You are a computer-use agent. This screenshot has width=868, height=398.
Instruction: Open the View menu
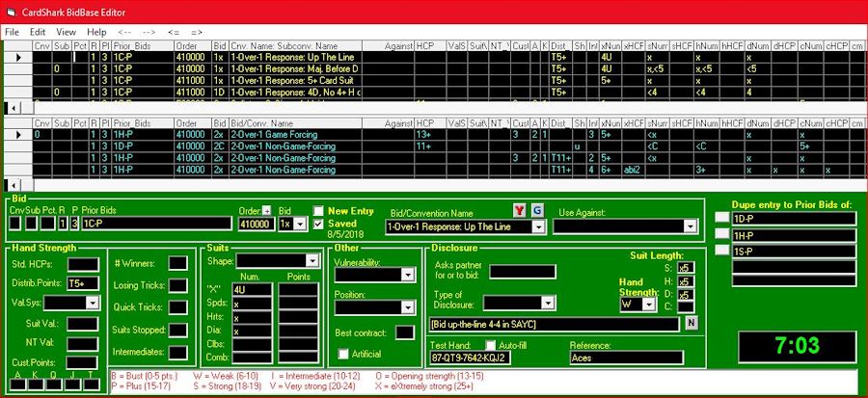[x=68, y=32]
